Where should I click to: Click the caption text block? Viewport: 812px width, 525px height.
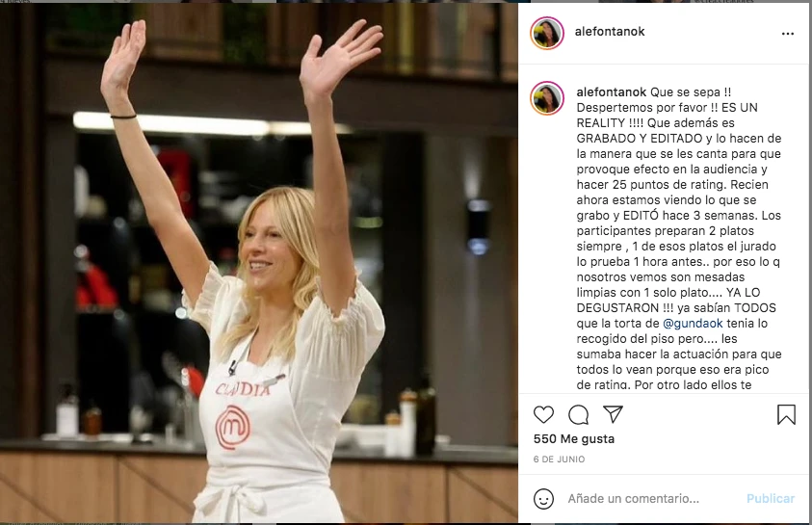[679, 238]
